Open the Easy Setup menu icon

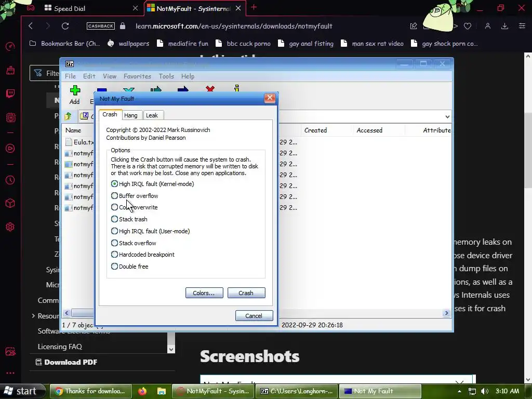point(522,26)
